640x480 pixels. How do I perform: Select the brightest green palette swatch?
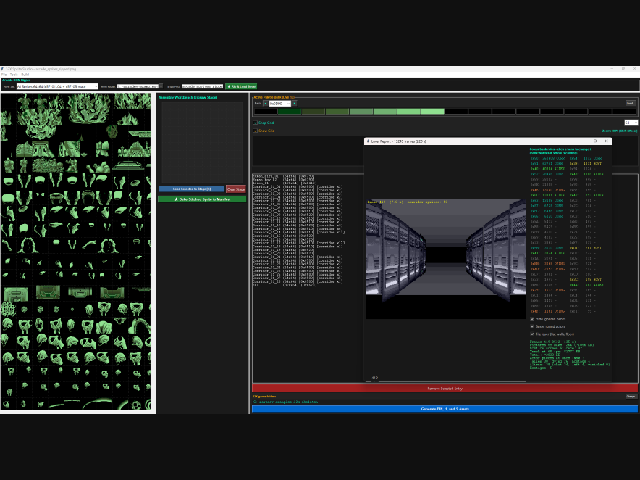(x=432, y=111)
